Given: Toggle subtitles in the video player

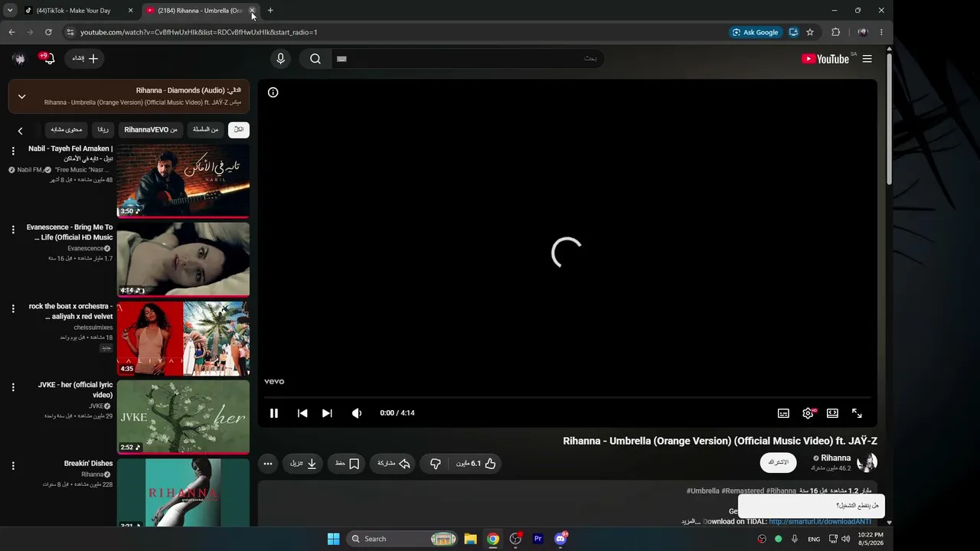Looking at the screenshot, I should click(783, 413).
